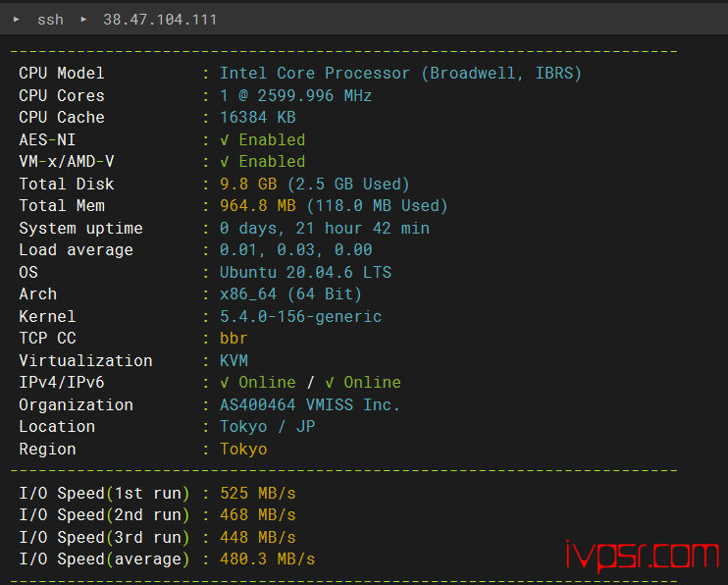This screenshot has width=728, height=585.
Task: Click the arrow icon before ssh
Action: 17,20
